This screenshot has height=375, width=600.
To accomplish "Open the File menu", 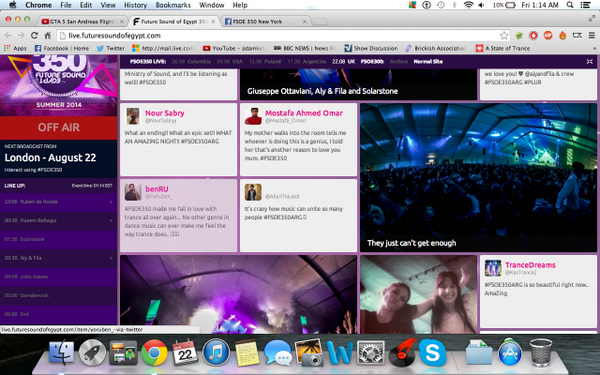I will click(x=65, y=5).
